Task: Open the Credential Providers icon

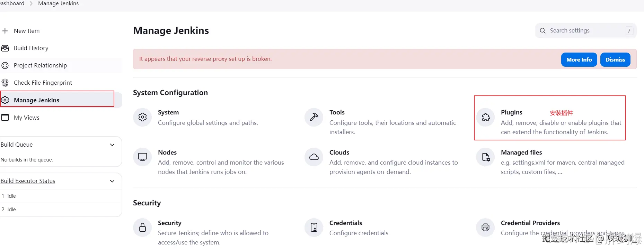Action: point(486,227)
